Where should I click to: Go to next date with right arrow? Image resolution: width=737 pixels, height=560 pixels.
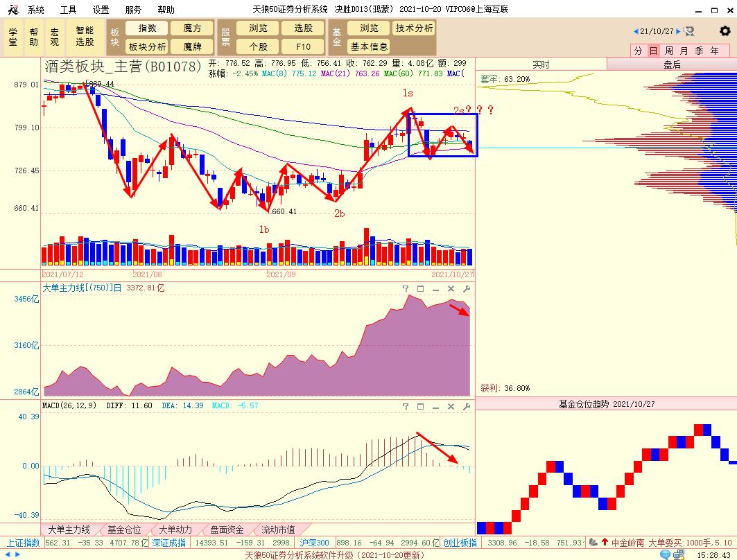coord(678,31)
